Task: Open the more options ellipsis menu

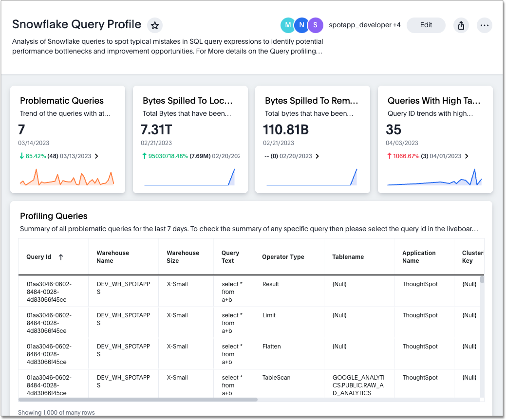Action: coord(484,25)
